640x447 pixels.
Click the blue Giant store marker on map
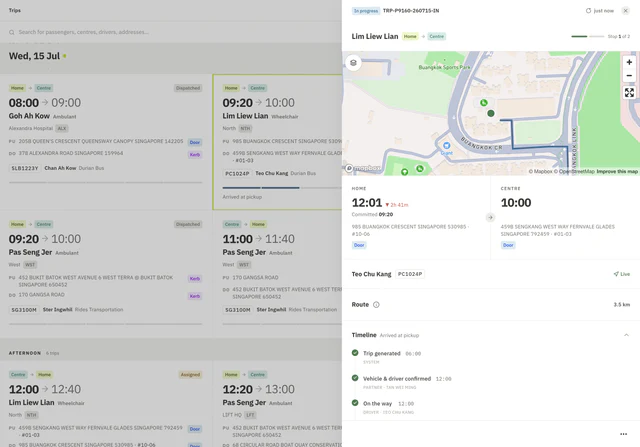447,145
